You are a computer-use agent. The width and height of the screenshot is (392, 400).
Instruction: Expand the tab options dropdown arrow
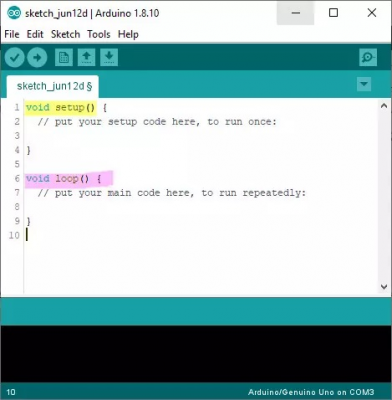click(x=364, y=84)
